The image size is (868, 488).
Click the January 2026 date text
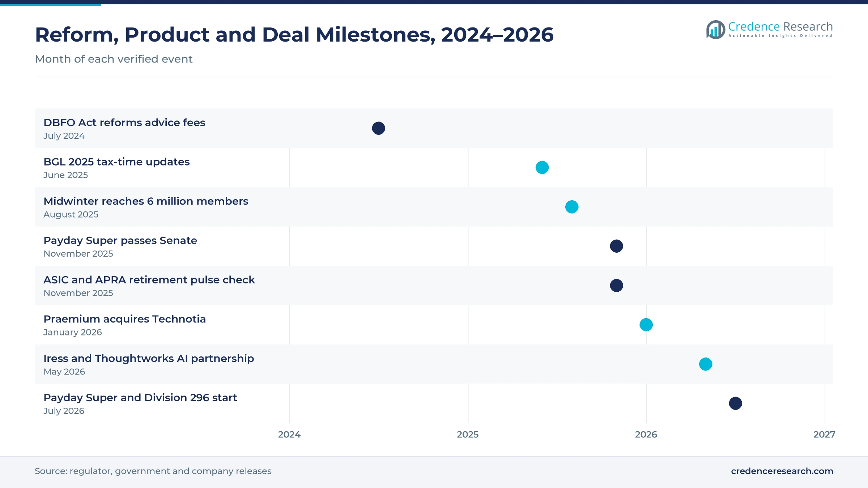pyautogui.click(x=73, y=332)
